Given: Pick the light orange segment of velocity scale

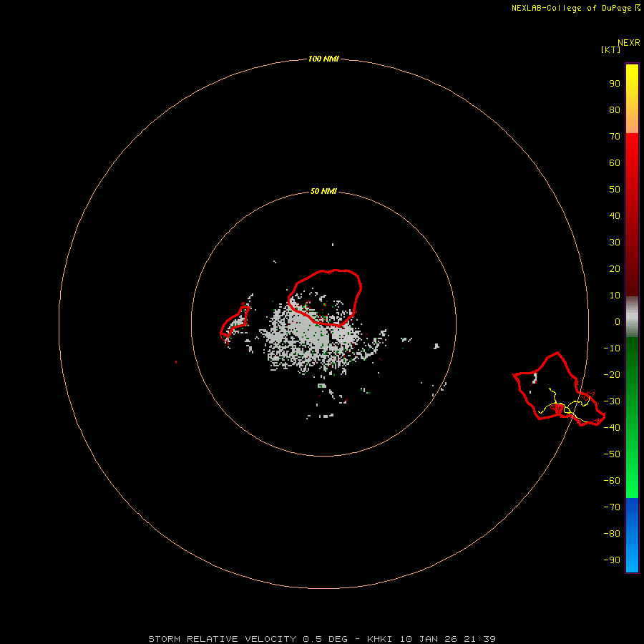Looking at the screenshot, I should pos(632,123).
